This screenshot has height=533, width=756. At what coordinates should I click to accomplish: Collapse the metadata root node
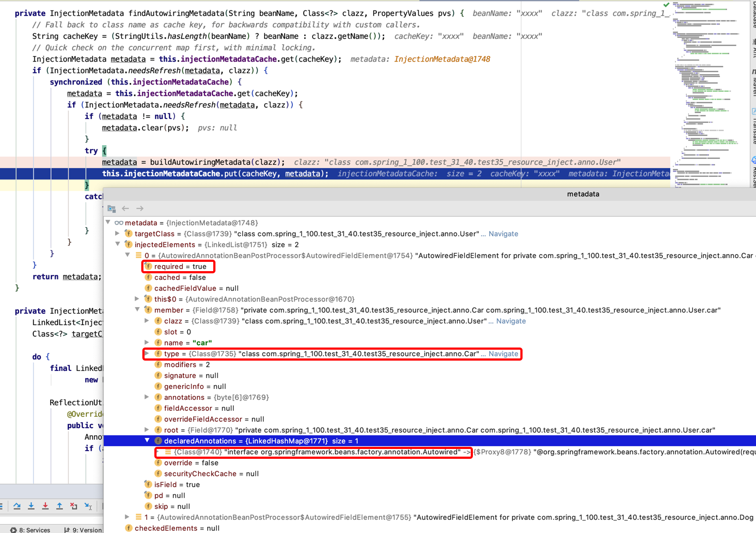tap(108, 223)
